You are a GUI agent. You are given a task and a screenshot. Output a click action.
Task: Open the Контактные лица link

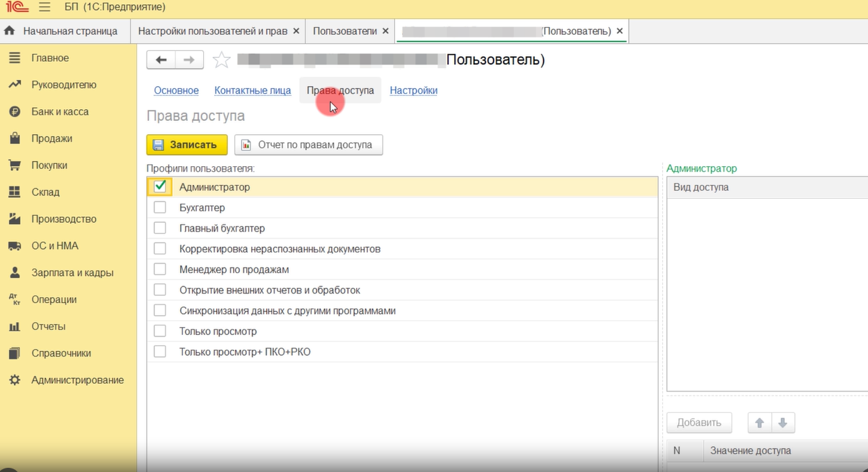[x=252, y=90]
